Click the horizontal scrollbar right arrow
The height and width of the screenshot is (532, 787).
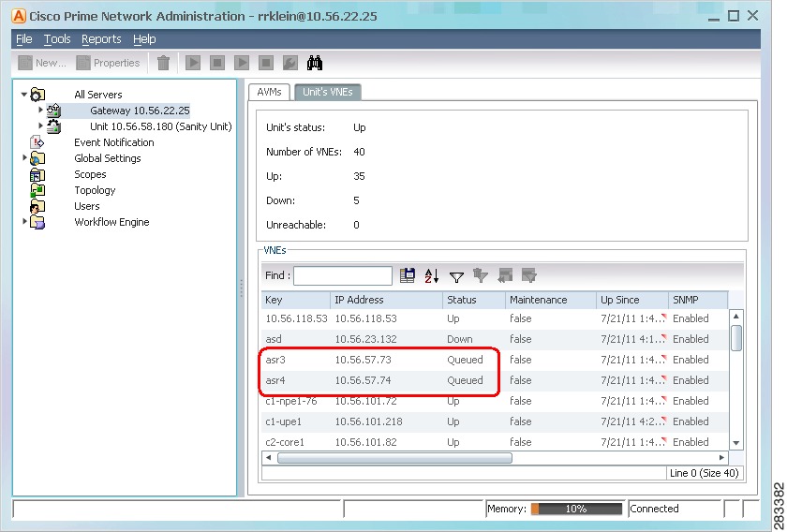[721, 458]
